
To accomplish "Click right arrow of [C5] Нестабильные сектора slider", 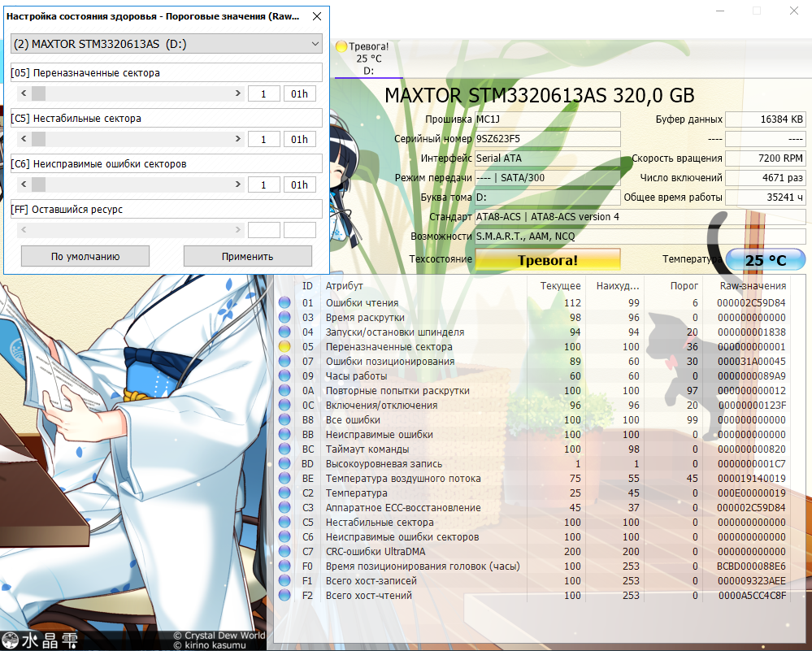I will point(237,139).
